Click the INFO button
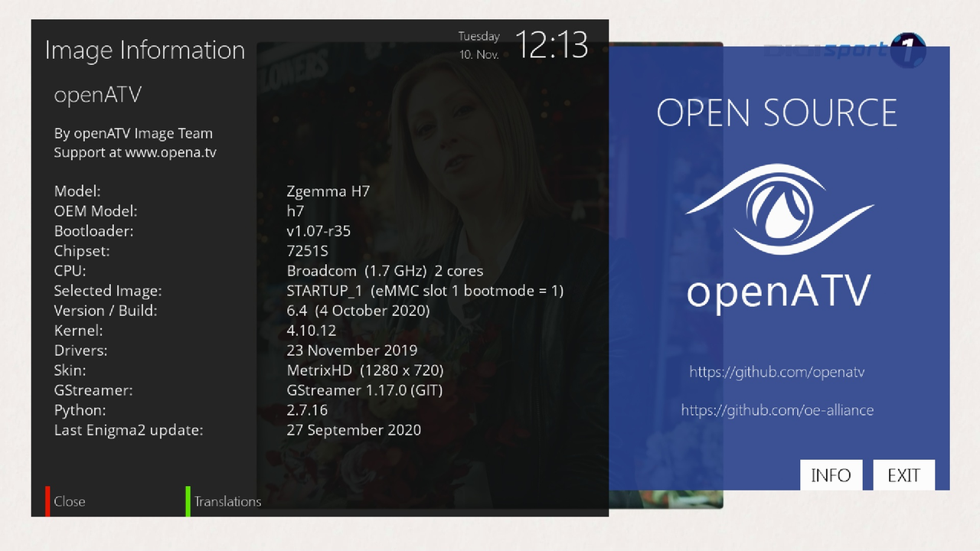This screenshot has height=551, width=980. pos(831,475)
